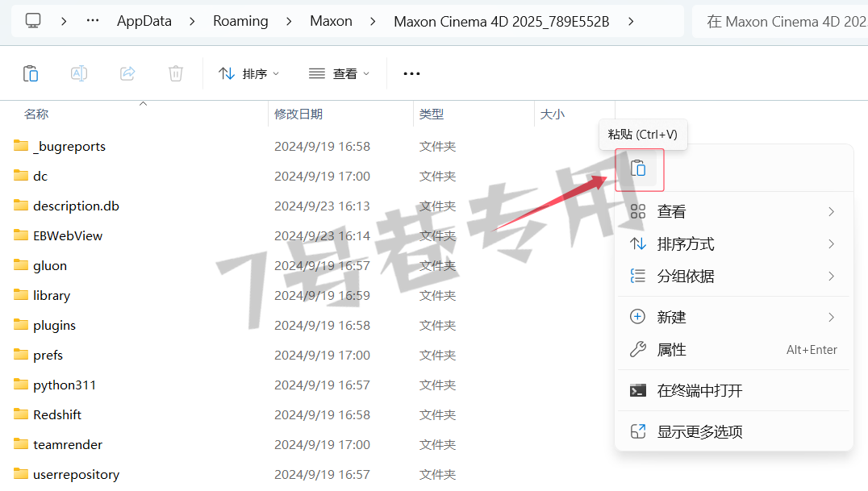Click the prefs folder name
The height and width of the screenshot is (491, 868).
(48, 356)
